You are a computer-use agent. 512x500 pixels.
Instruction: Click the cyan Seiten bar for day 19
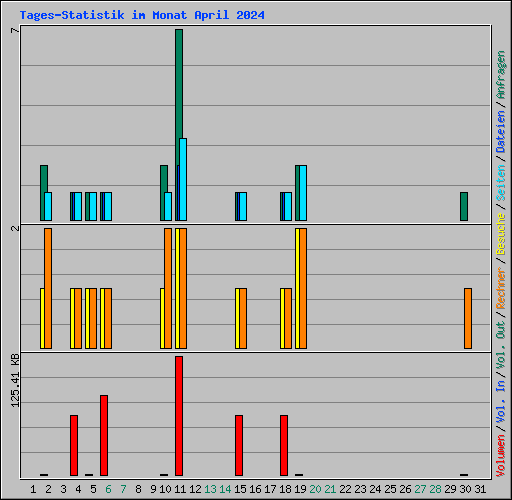coord(303,193)
